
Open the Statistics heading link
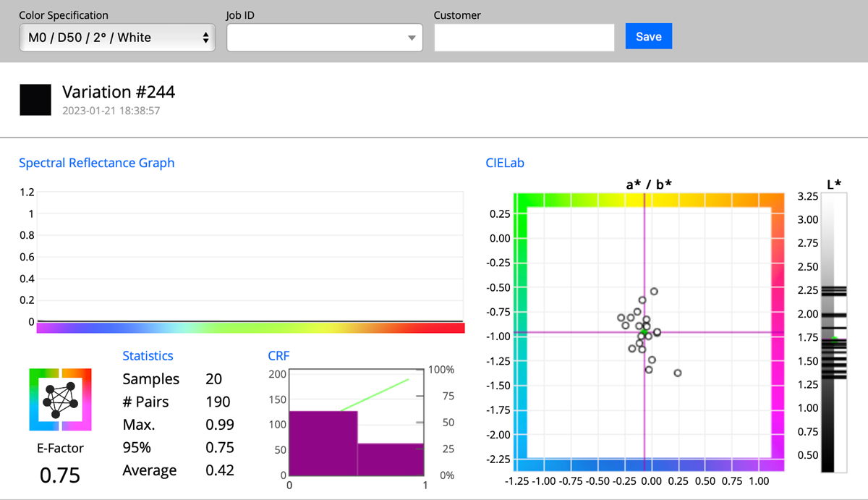tap(148, 355)
